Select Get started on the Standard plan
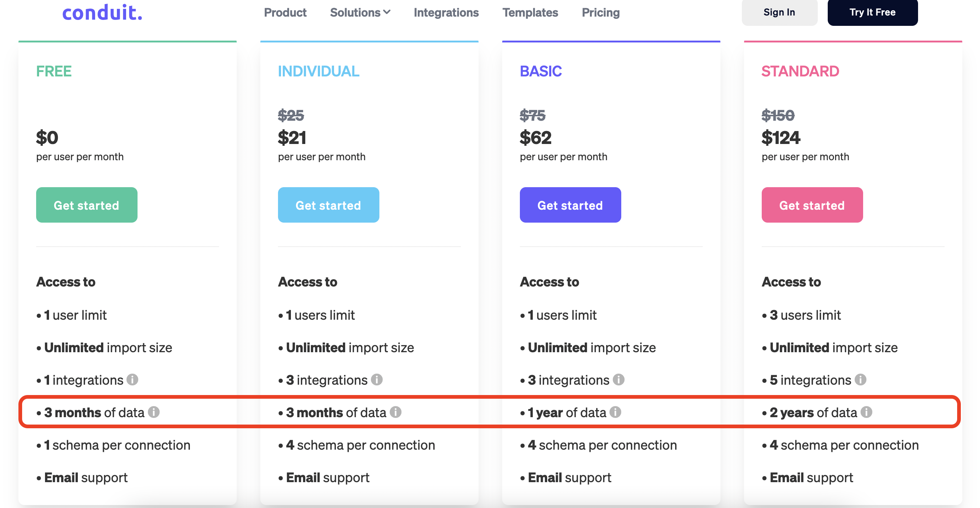 pos(812,205)
